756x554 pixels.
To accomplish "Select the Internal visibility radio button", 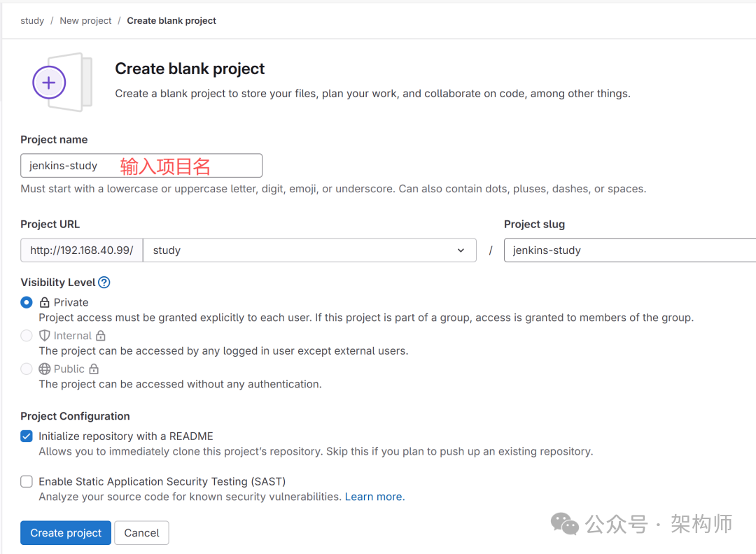I will 27,336.
